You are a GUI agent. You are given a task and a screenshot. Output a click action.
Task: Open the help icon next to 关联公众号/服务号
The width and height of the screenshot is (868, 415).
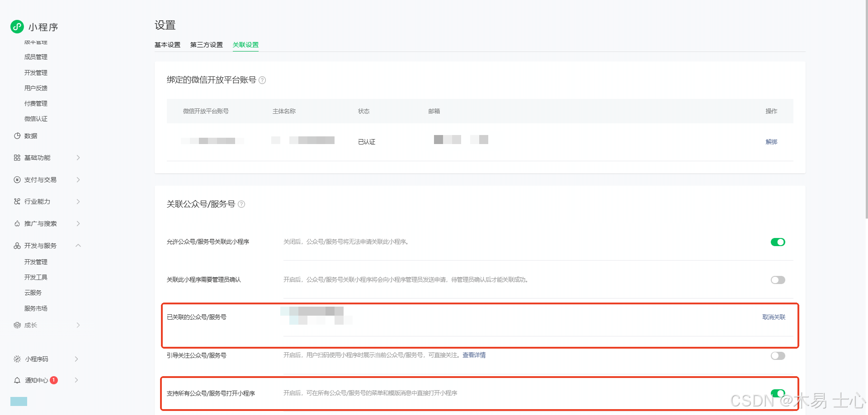coord(241,204)
